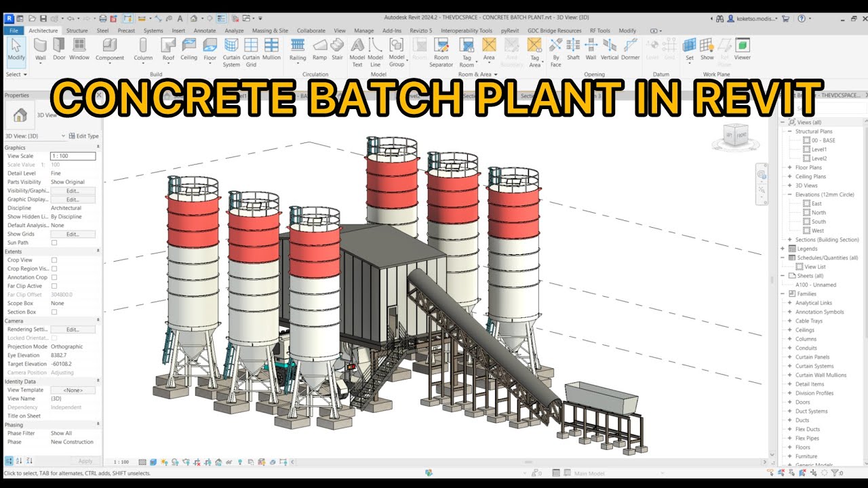The height and width of the screenshot is (488, 868).
Task: Collapse the Families tree node
Action: coord(783,293)
